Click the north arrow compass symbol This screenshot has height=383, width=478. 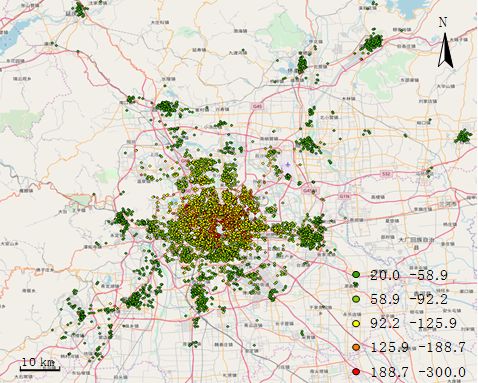tap(446, 50)
